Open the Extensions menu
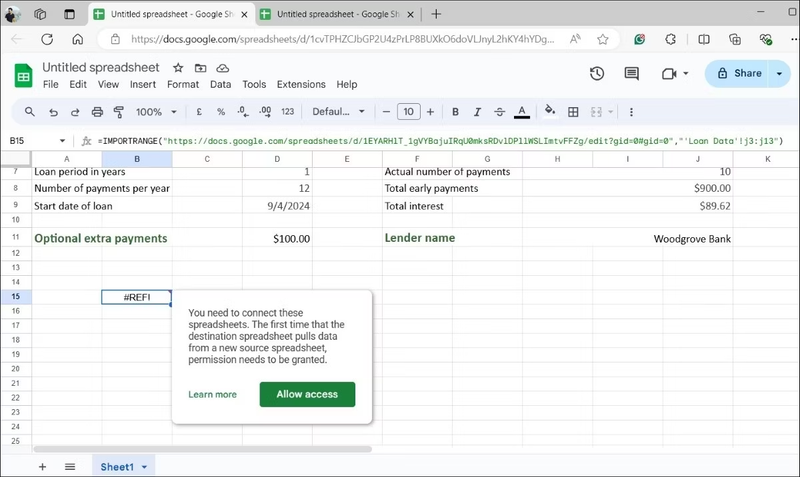The width and height of the screenshot is (800, 477). point(301,85)
